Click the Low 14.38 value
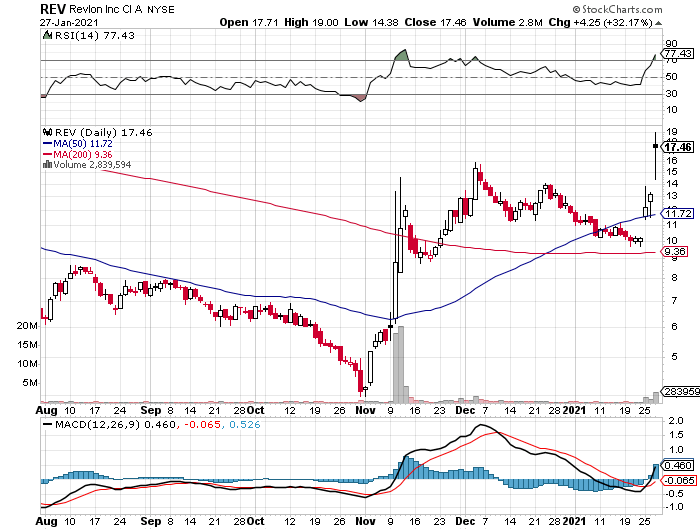Viewport: 700px width, 530px height. (371, 22)
